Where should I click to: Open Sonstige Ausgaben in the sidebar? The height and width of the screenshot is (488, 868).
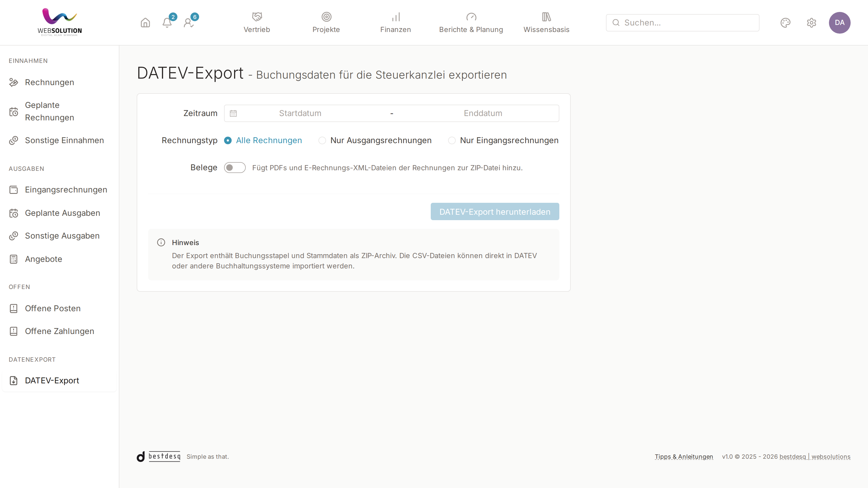[59, 236]
